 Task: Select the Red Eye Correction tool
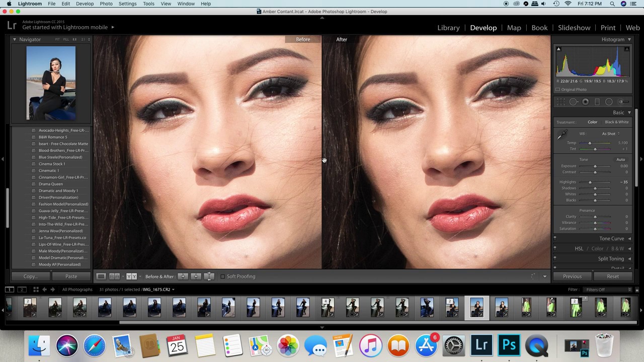585,102
